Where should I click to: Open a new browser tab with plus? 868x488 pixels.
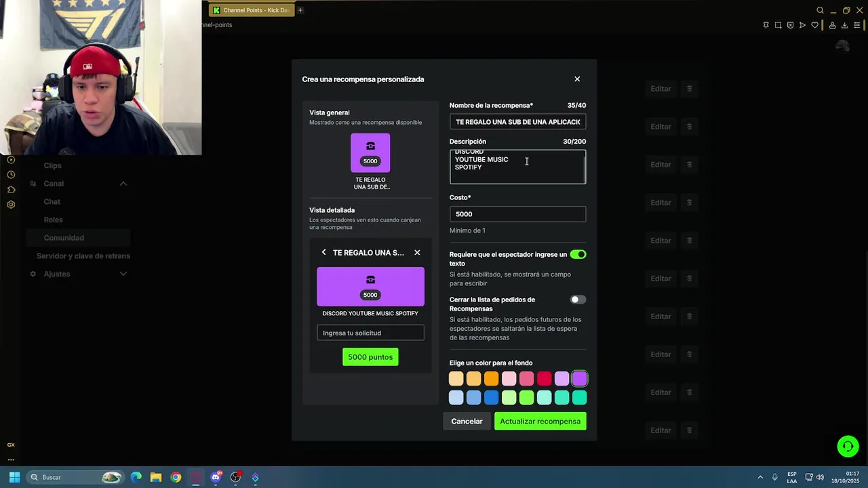click(300, 10)
